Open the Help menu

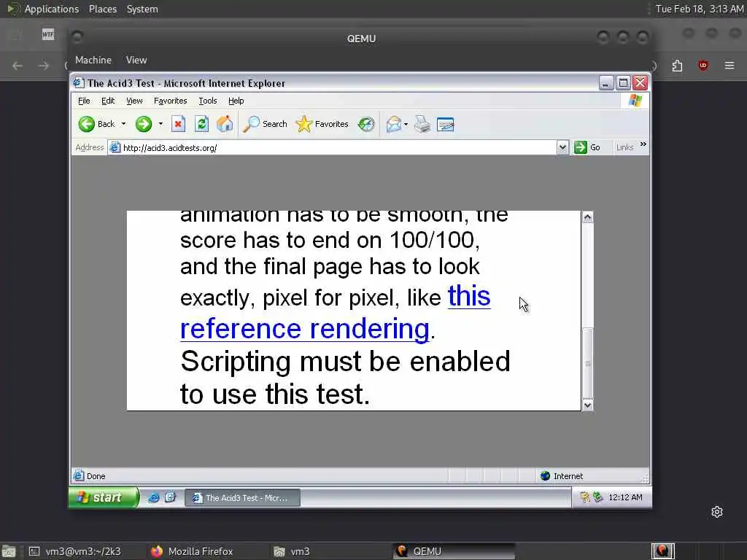pyautogui.click(x=236, y=101)
